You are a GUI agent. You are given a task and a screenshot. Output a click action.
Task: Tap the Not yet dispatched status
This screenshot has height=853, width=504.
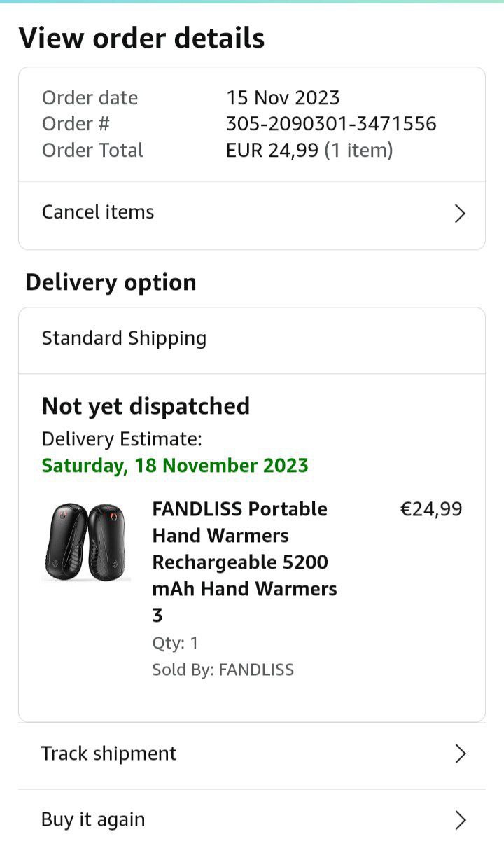point(146,406)
